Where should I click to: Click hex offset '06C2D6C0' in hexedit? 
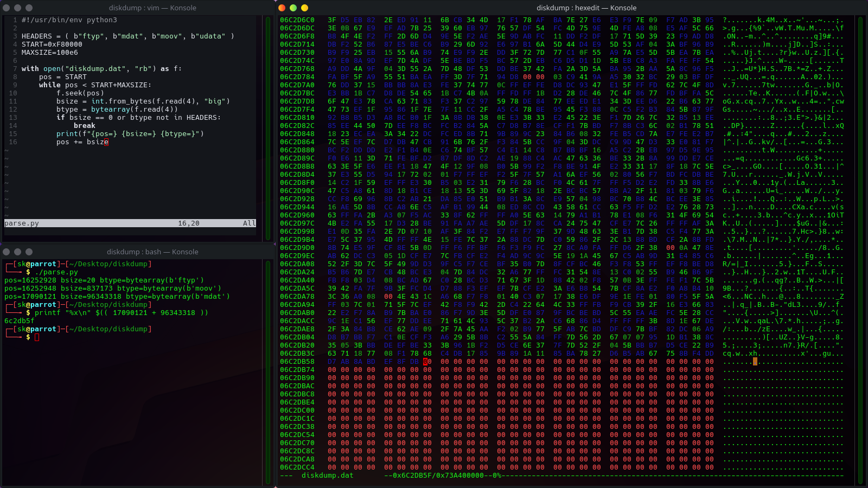click(x=297, y=20)
